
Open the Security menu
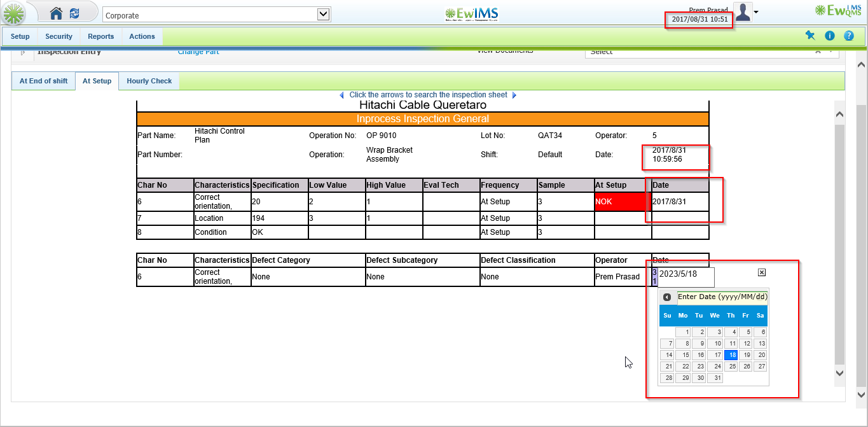(x=59, y=36)
